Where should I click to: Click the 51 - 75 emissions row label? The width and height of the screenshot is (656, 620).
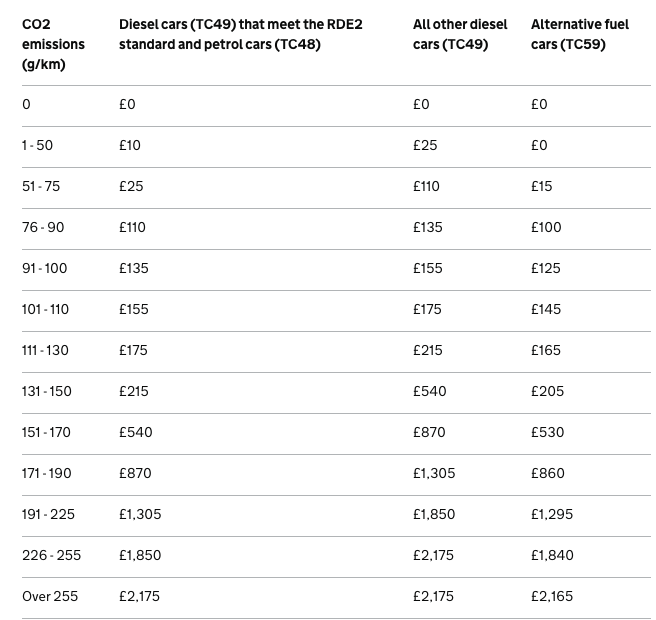point(41,187)
